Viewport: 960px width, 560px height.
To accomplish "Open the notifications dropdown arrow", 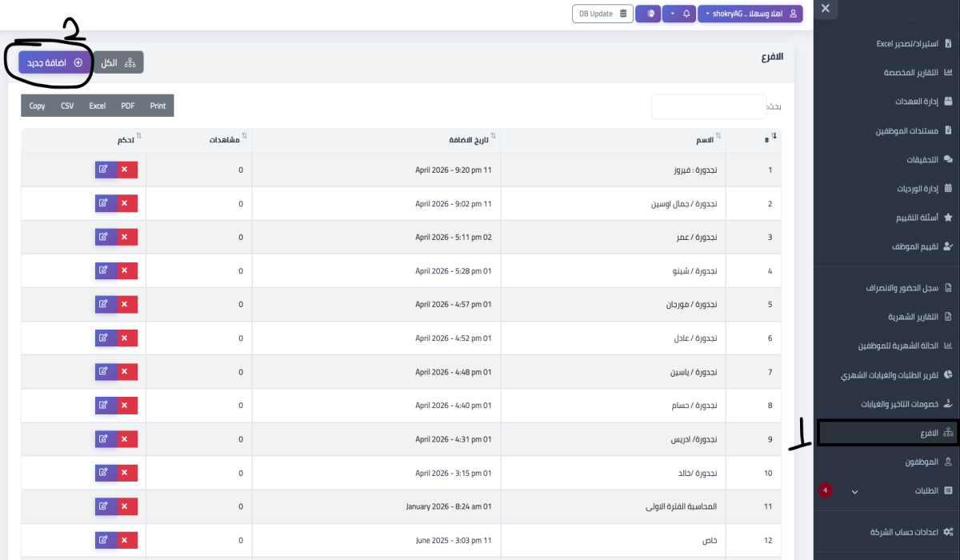I will click(672, 14).
